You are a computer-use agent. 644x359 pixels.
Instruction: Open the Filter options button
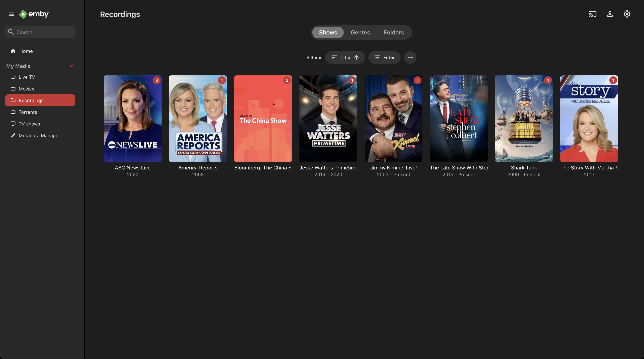[x=384, y=58]
